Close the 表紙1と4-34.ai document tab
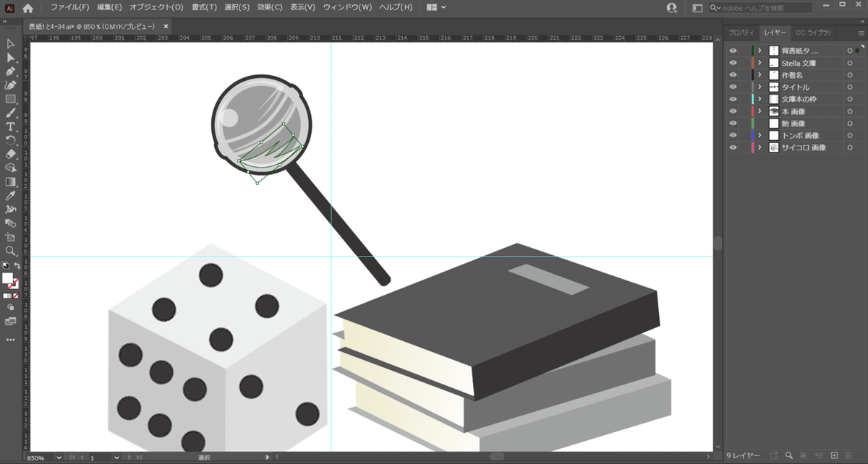 166,26
